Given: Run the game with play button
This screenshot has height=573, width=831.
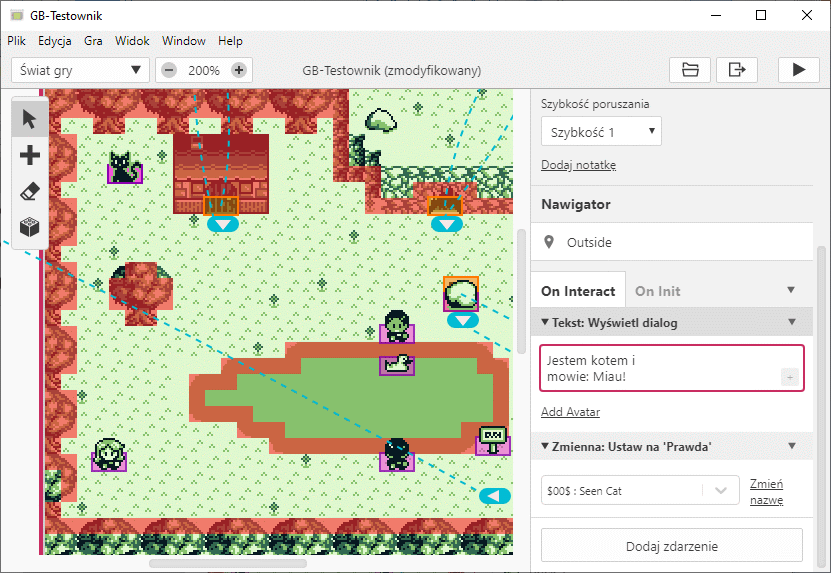Looking at the screenshot, I should [799, 70].
